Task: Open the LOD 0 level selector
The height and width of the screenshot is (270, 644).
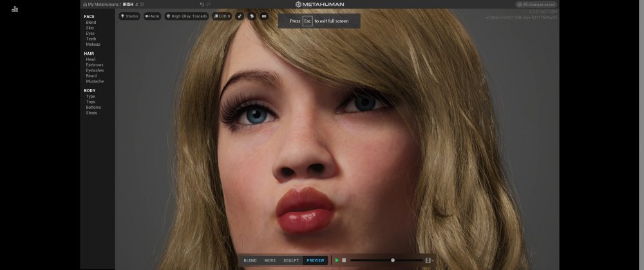Action: coord(222,16)
